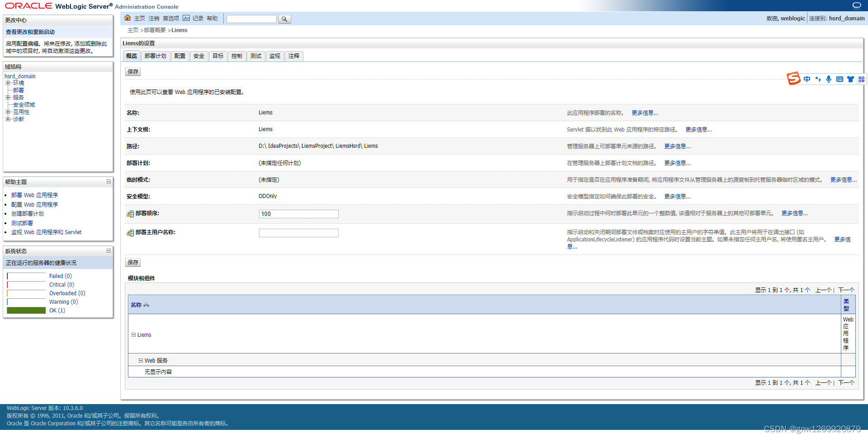The image size is (868, 438).
Task: Click the green OK health bar
Action: [26, 311]
